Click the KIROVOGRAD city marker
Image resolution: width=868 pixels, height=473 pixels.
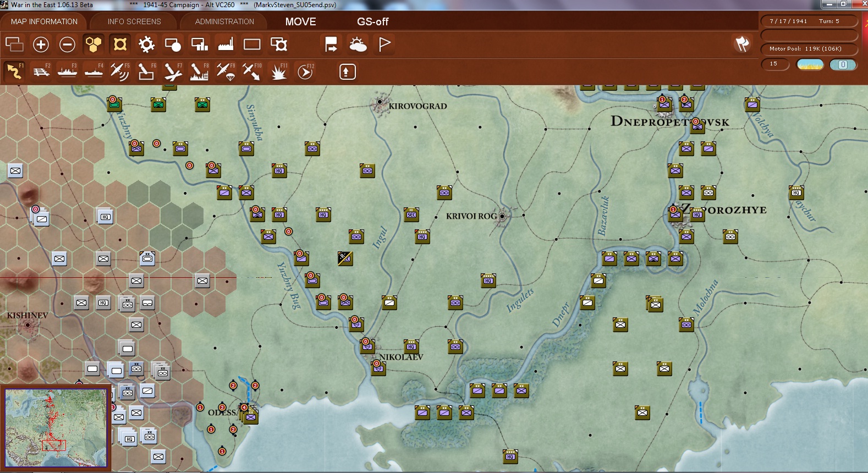click(x=380, y=102)
